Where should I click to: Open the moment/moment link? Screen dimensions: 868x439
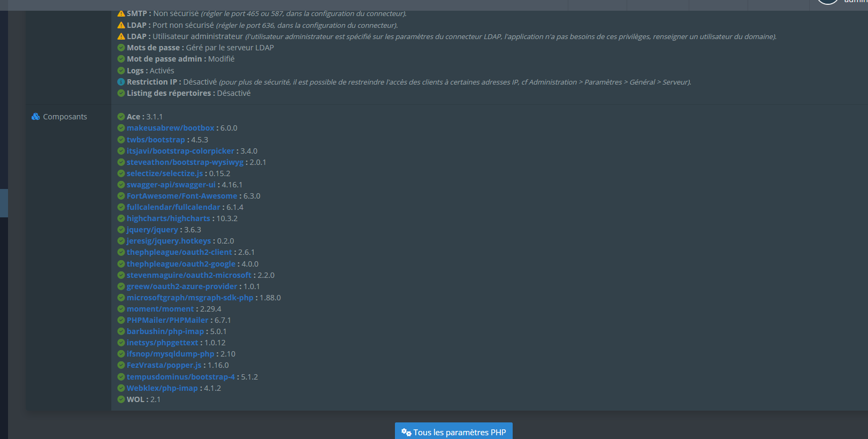click(160, 309)
